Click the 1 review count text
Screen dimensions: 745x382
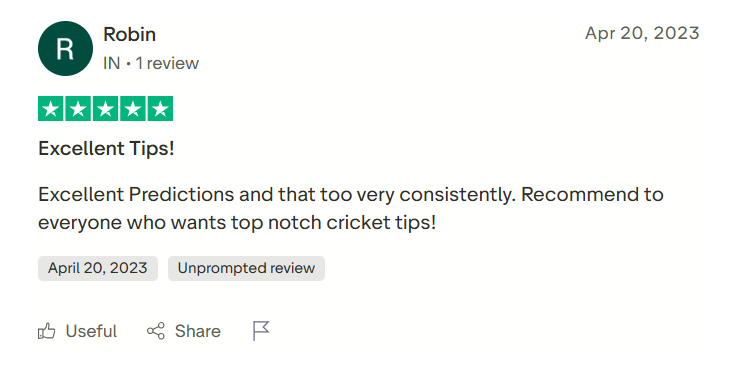pyautogui.click(x=167, y=63)
